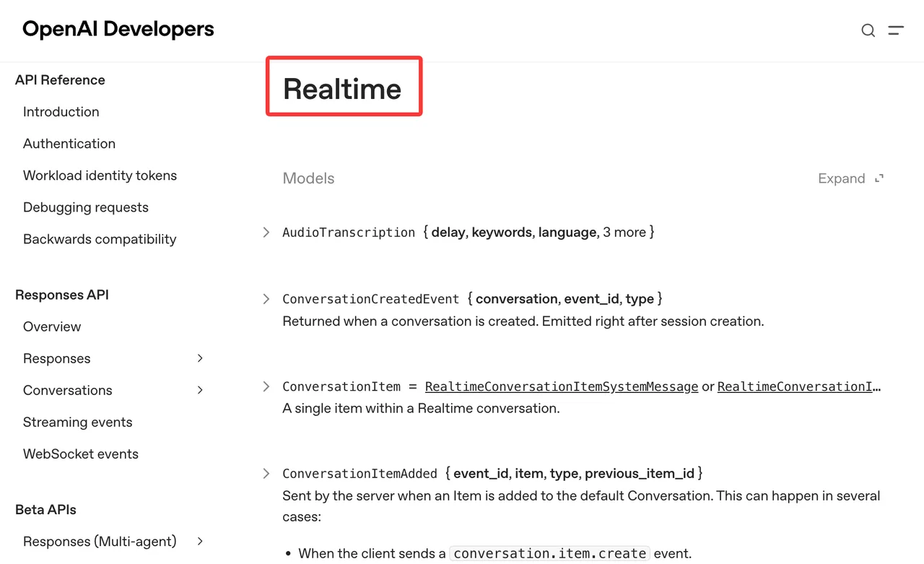Click the Responses API sidebar heading
This screenshot has width=924, height=564.
point(62,295)
